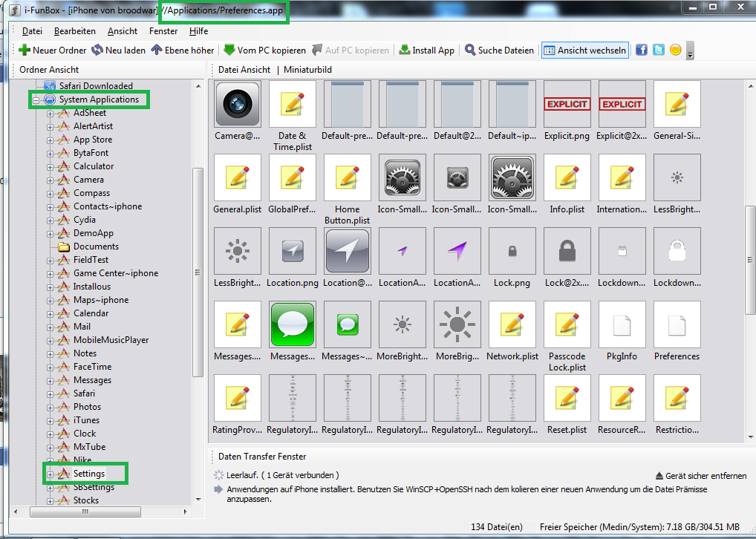Go up with Ebene höher
756x539 pixels.
point(183,50)
